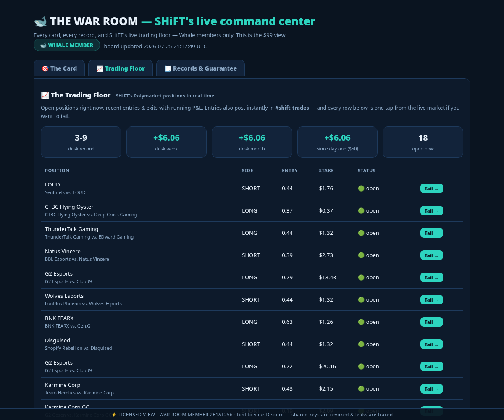Click the $20.16 stake value
This screenshot has height=420, width=504.
328,366
